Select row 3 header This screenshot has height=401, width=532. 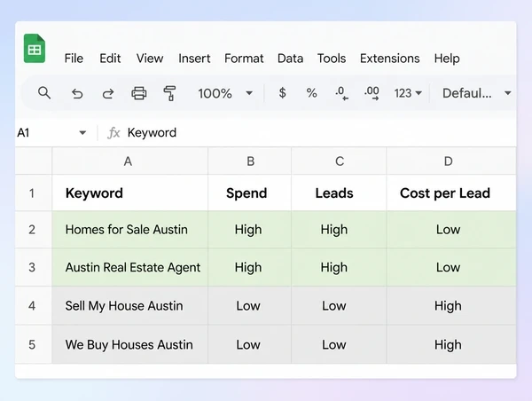(34, 267)
